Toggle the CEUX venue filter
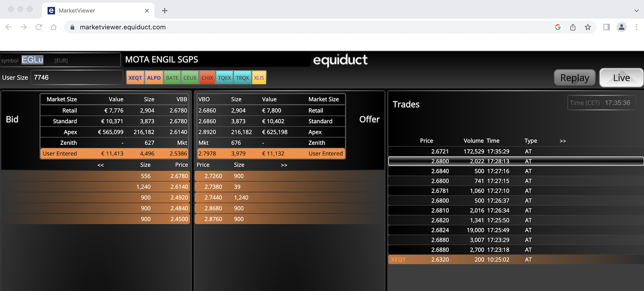 [190, 78]
